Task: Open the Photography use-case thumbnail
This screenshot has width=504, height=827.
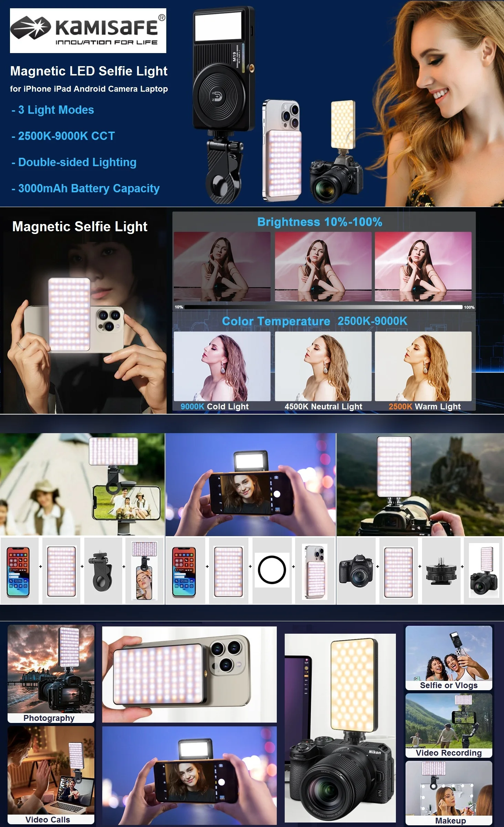Action: [51, 674]
